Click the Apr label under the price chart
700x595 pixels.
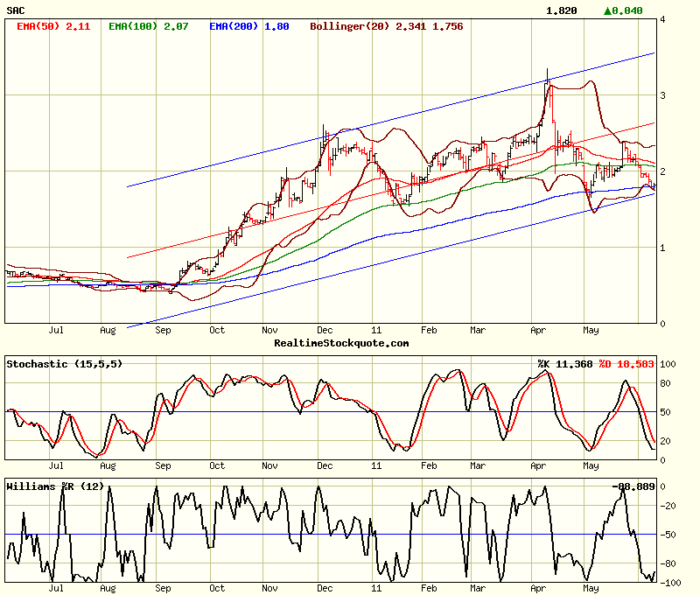point(538,330)
